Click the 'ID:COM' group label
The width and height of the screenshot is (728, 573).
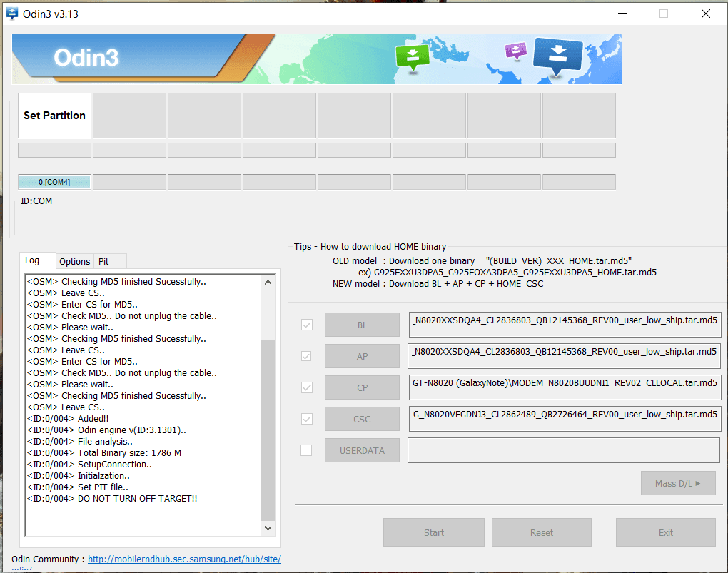(x=36, y=201)
